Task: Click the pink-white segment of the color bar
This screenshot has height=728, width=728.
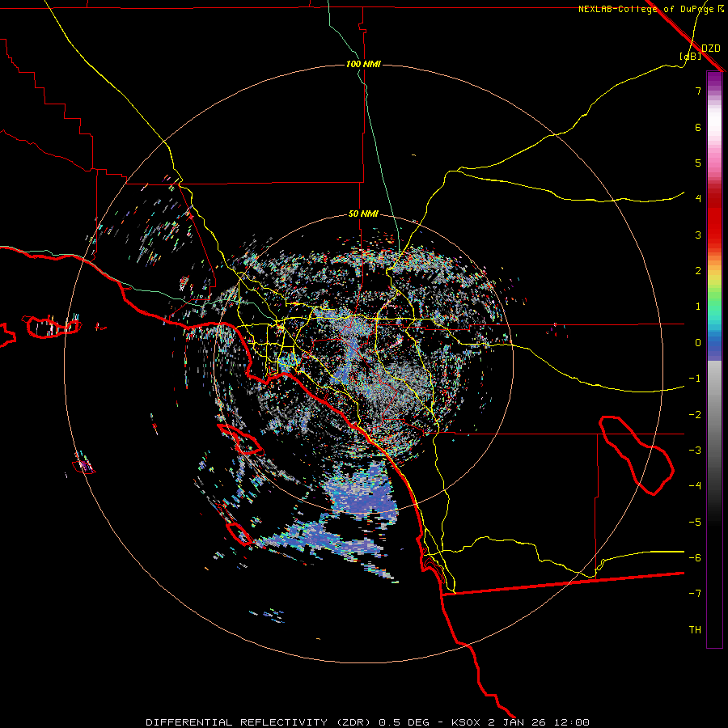Action: pyautogui.click(x=714, y=133)
